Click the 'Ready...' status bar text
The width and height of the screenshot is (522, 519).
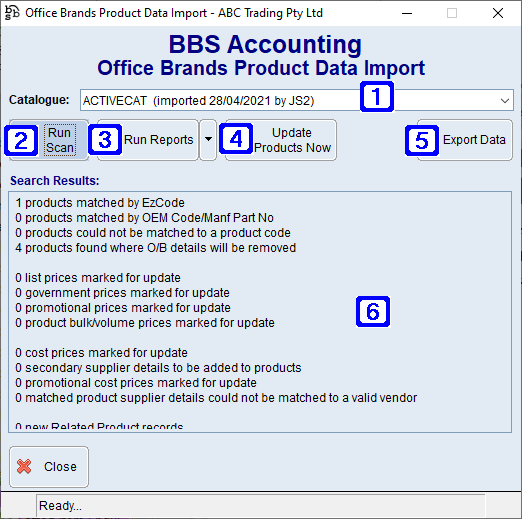click(x=60, y=506)
